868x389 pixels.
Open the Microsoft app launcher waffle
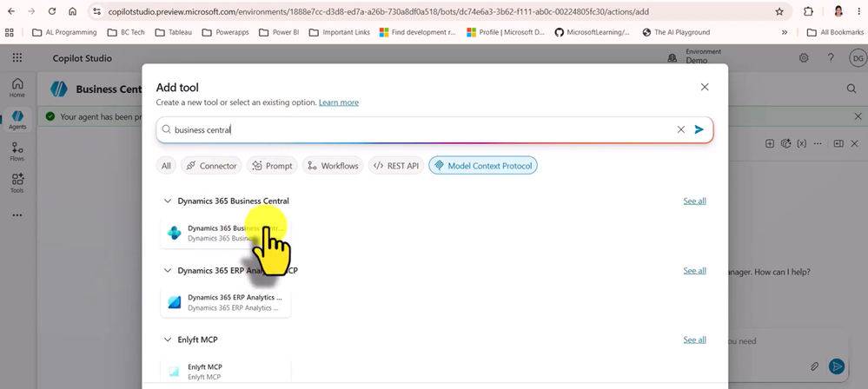click(17, 58)
